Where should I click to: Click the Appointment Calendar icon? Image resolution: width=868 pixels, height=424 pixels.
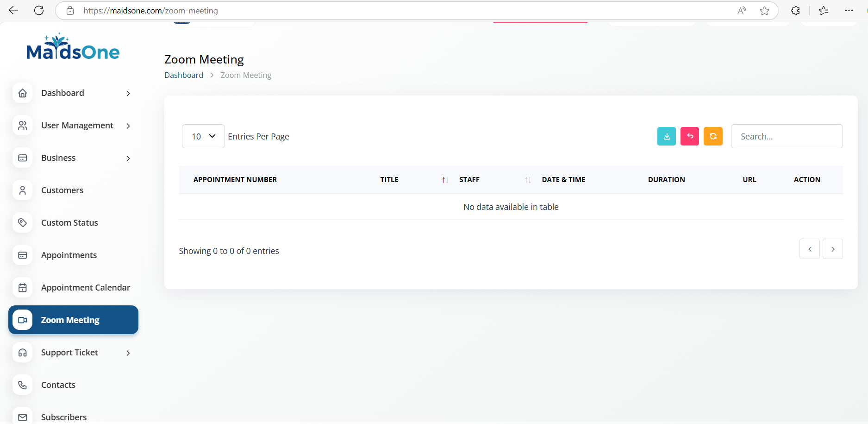point(22,288)
